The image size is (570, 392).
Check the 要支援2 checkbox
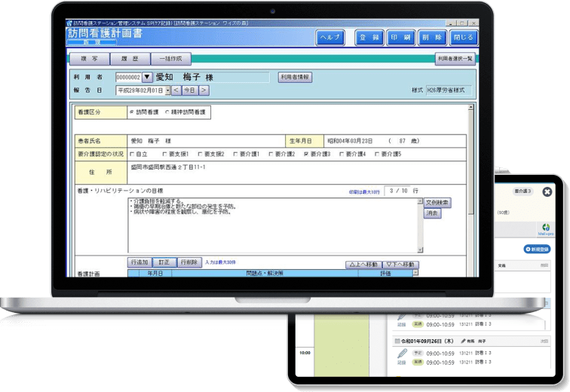coord(200,154)
